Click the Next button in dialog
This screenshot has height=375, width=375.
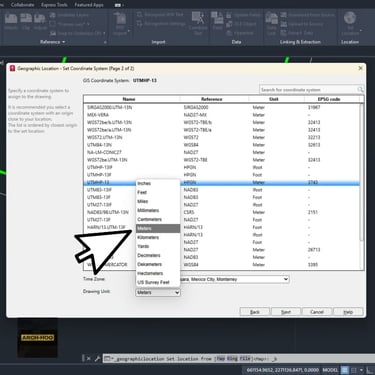[x=286, y=312]
